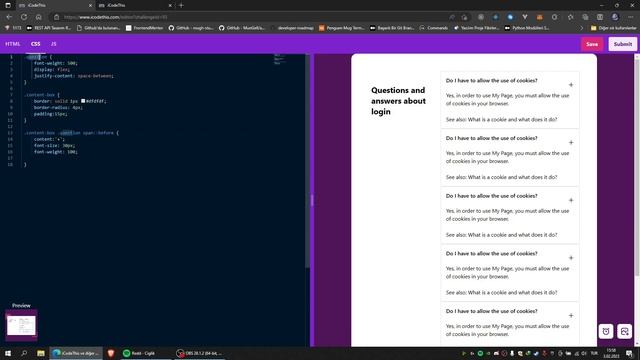
Task: Open the REST API Tasarım bookmark
Action: pyautogui.click(x=49, y=28)
